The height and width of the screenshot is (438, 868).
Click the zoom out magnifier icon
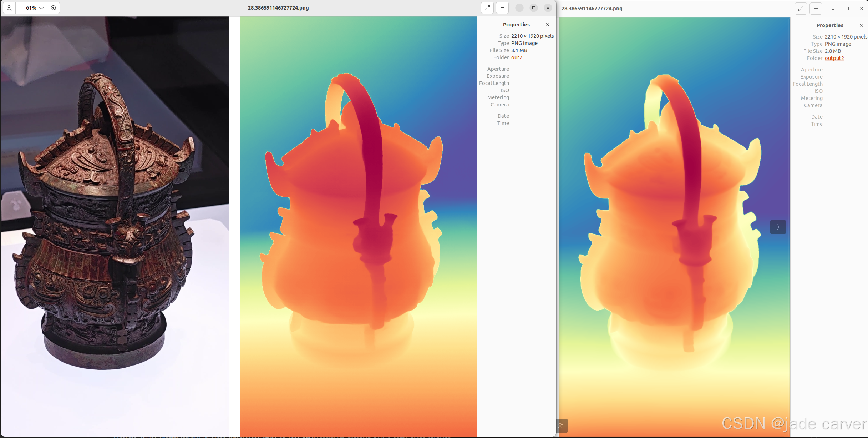point(10,8)
